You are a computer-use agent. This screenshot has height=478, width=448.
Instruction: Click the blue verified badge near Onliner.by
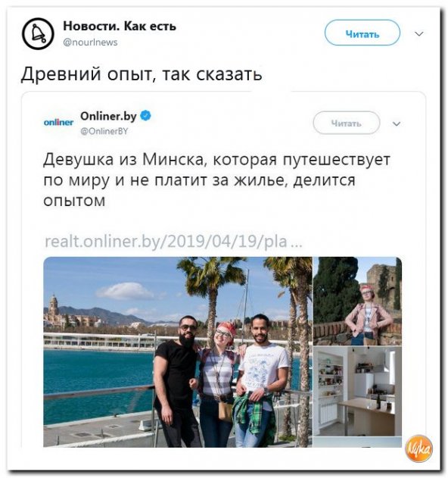[x=145, y=116]
